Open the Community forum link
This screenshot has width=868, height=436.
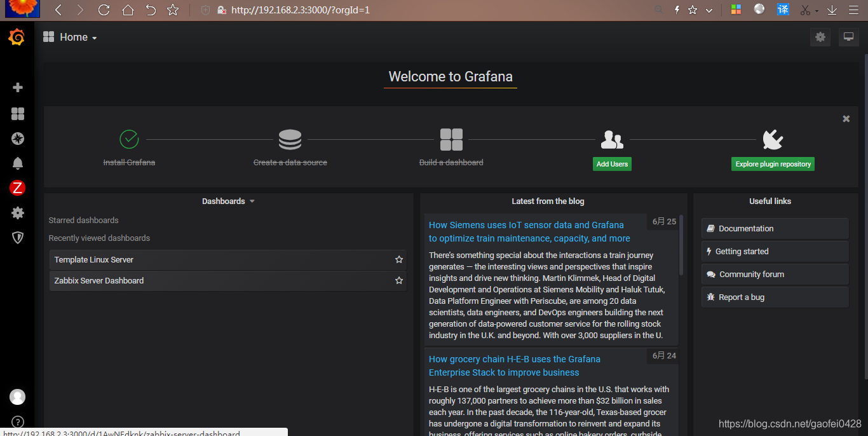775,274
